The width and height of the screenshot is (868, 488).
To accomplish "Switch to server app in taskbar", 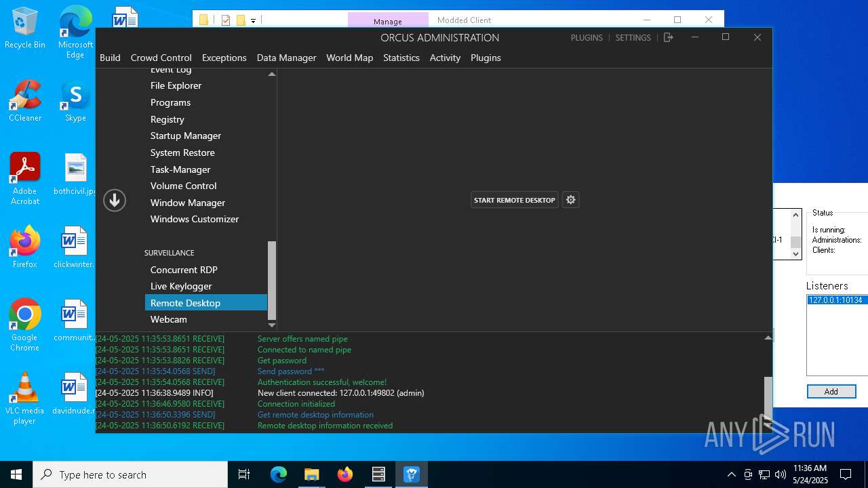I will click(378, 474).
